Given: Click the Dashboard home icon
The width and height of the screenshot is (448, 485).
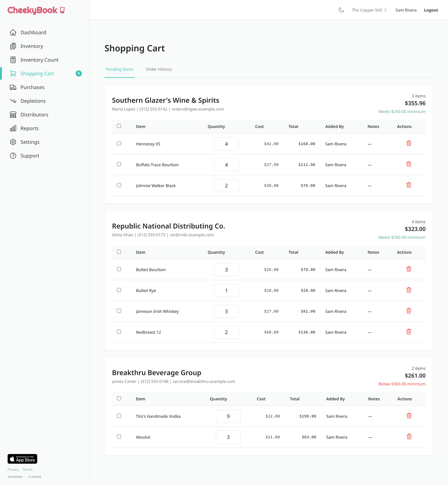Looking at the screenshot, I should pyautogui.click(x=13, y=32).
